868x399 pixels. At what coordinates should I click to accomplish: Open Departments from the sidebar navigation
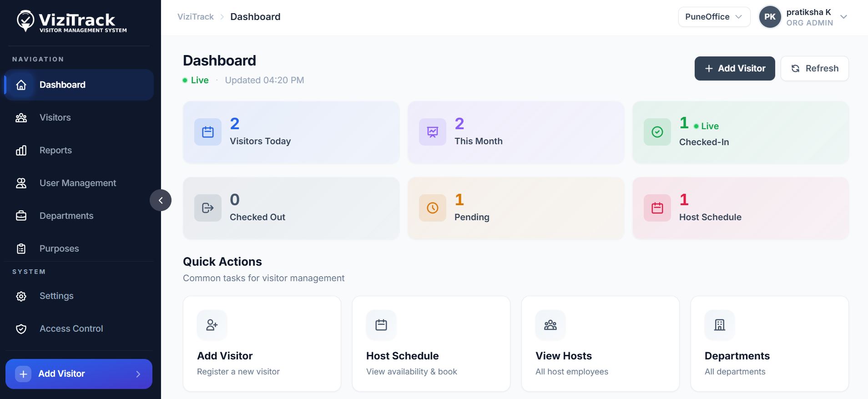click(x=79, y=216)
